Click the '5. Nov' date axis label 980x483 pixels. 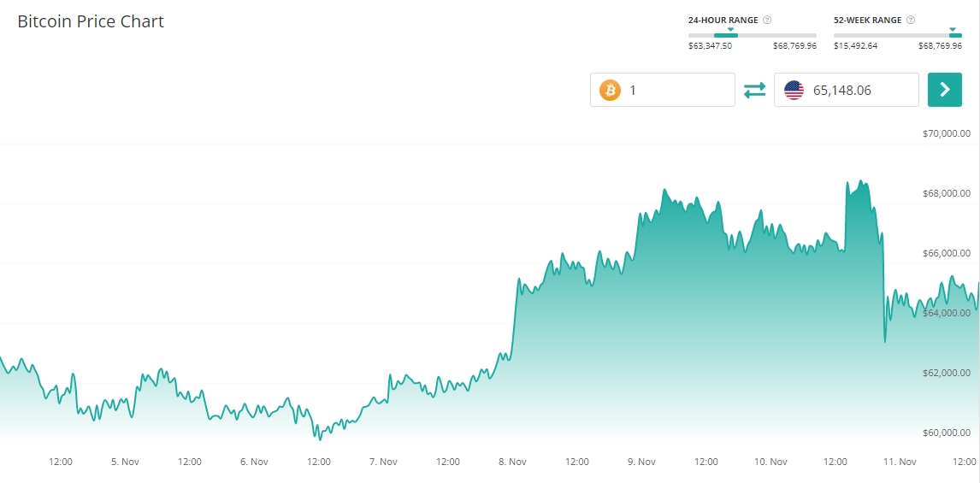pos(125,462)
